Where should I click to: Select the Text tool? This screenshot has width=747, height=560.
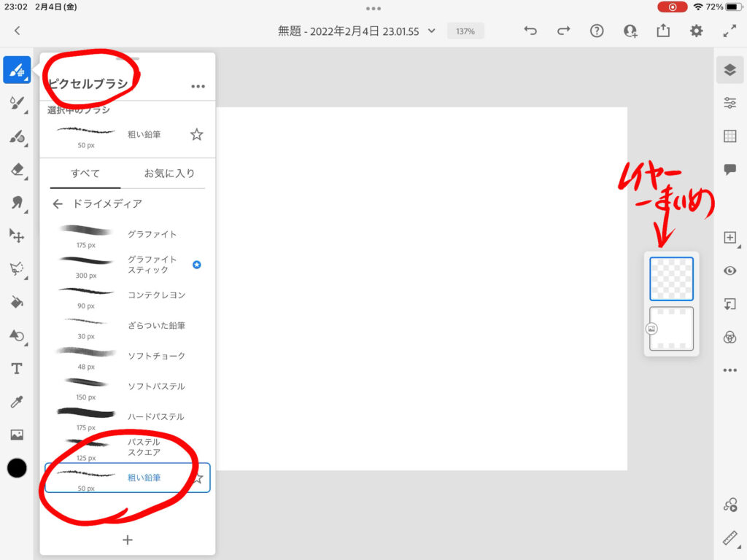tap(17, 369)
